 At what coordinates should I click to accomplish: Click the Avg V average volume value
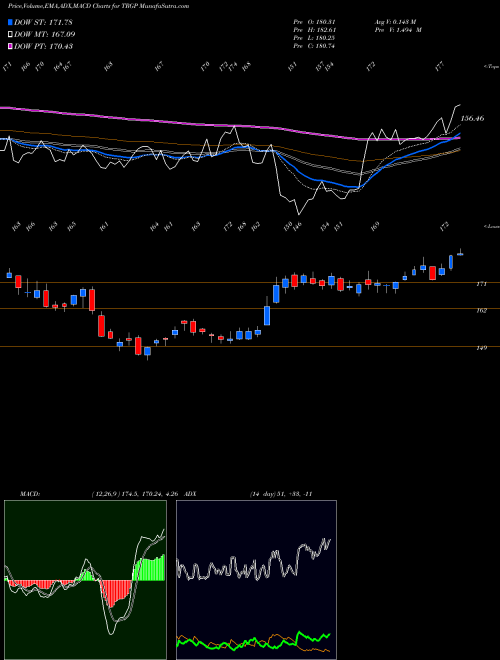click(x=395, y=21)
